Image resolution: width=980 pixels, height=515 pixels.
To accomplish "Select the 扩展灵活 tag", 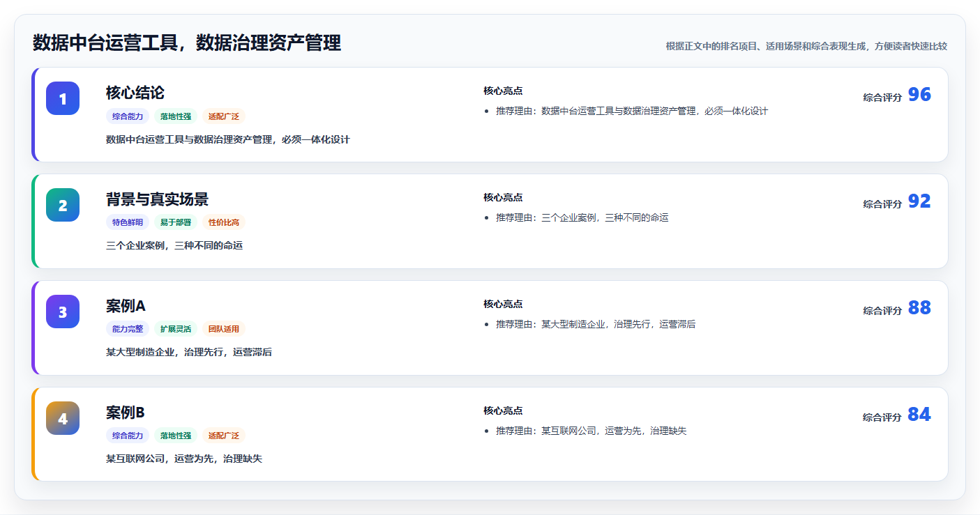I will pos(176,329).
